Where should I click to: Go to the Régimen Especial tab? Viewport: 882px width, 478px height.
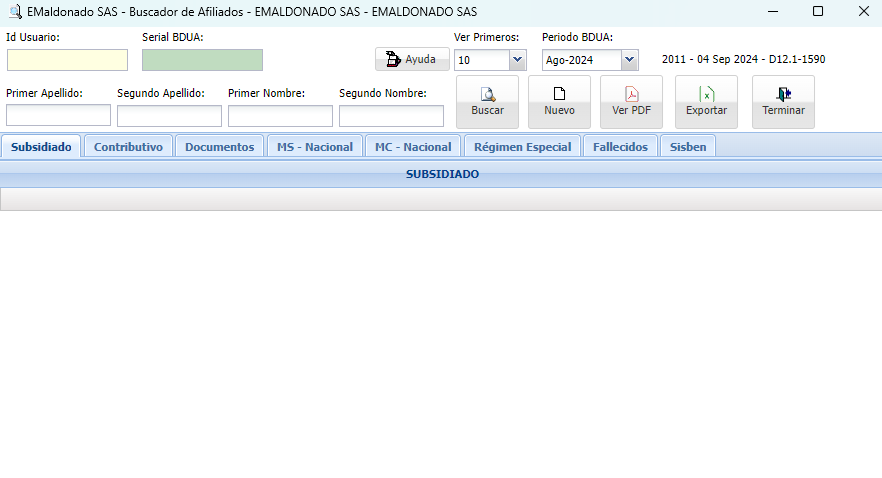[522, 147]
